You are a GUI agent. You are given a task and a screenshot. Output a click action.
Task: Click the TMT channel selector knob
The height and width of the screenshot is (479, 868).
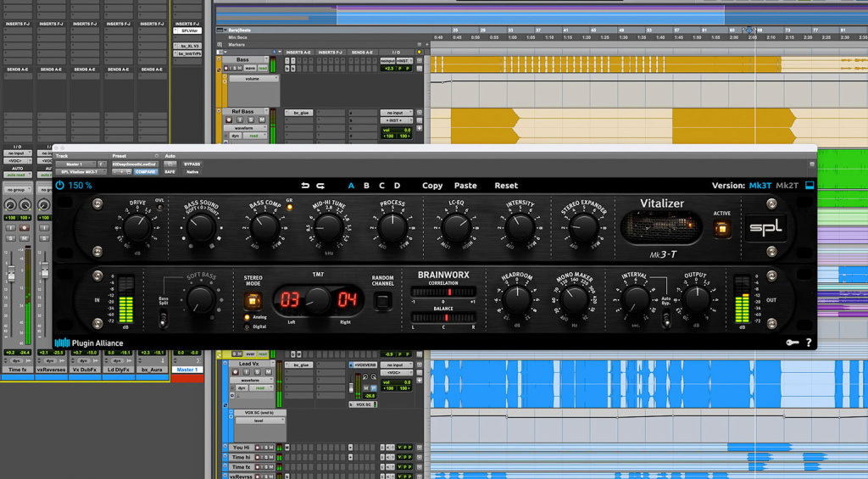click(x=318, y=299)
